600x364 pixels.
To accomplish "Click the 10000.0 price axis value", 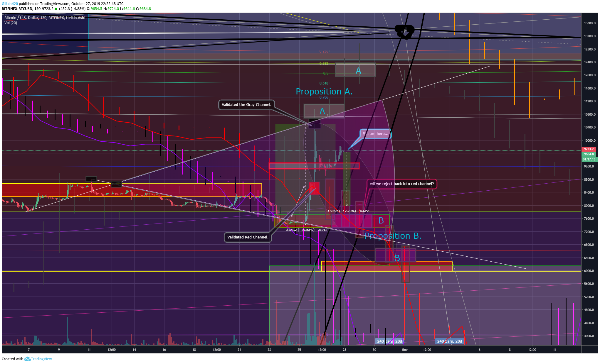I will pyautogui.click(x=590, y=140).
